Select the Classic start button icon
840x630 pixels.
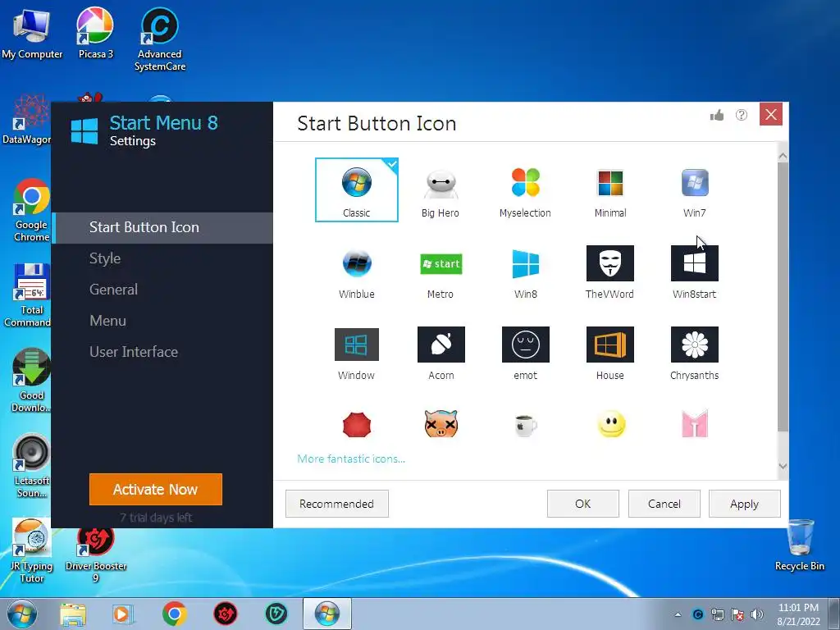click(357, 189)
